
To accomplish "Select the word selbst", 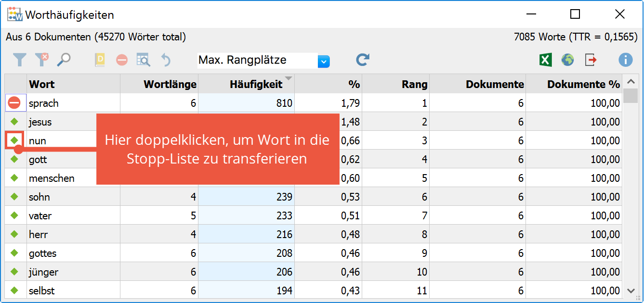I will tap(41, 290).
